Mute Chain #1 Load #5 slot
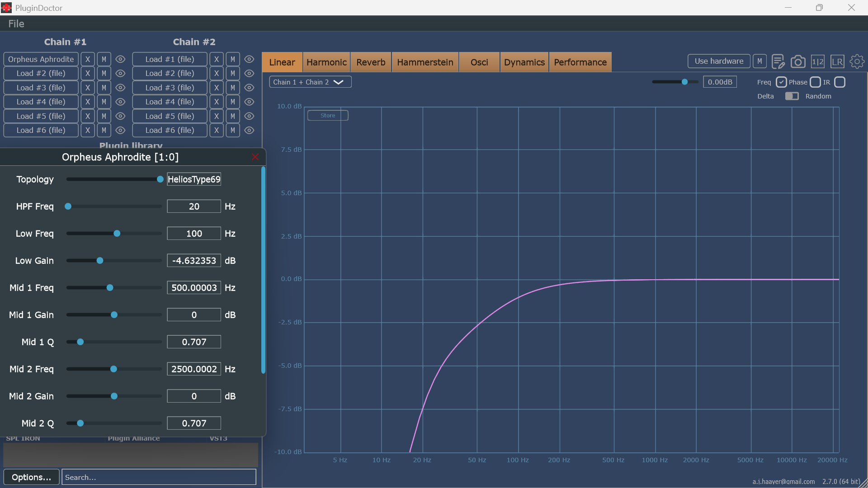Image resolution: width=868 pixels, height=488 pixels. [x=104, y=116]
